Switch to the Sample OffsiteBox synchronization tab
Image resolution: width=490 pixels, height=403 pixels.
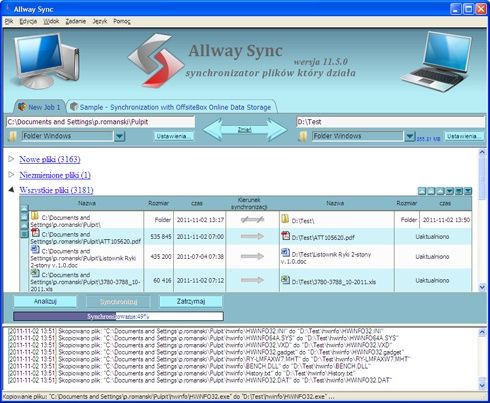[171, 107]
